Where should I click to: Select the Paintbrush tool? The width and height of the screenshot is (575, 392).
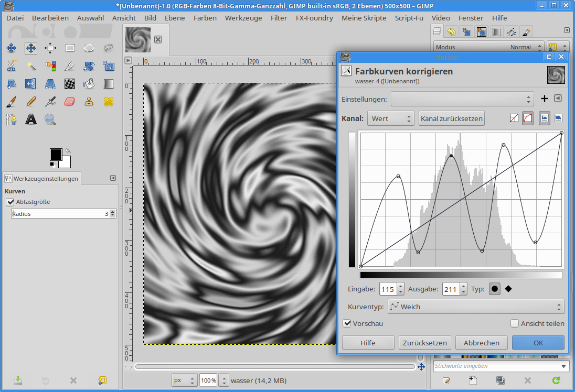click(11, 101)
